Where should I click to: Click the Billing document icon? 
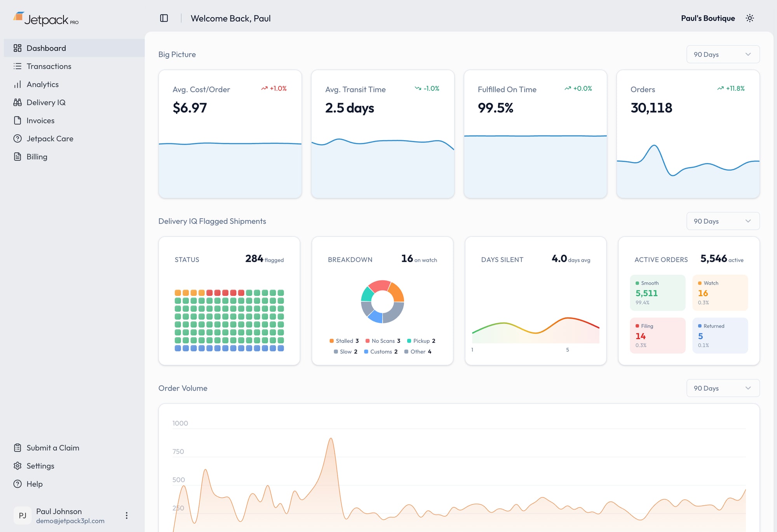coord(17,156)
